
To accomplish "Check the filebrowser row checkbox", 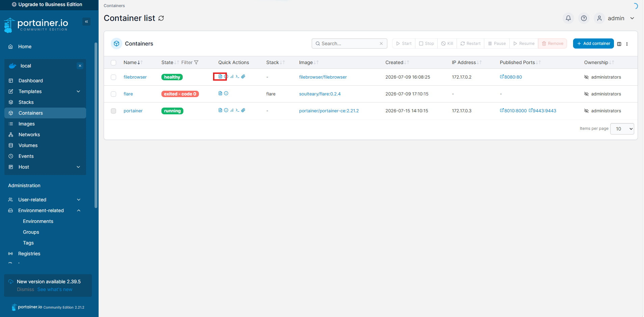I will pos(113,77).
